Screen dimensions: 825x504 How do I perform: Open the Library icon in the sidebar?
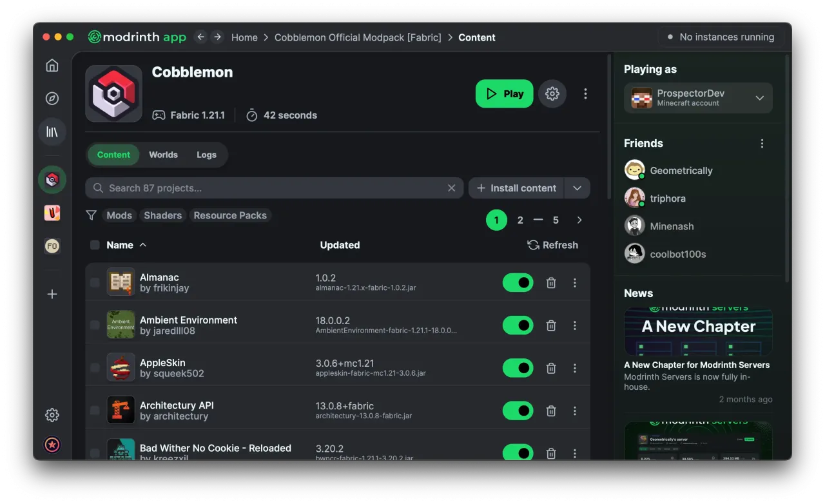tap(52, 132)
